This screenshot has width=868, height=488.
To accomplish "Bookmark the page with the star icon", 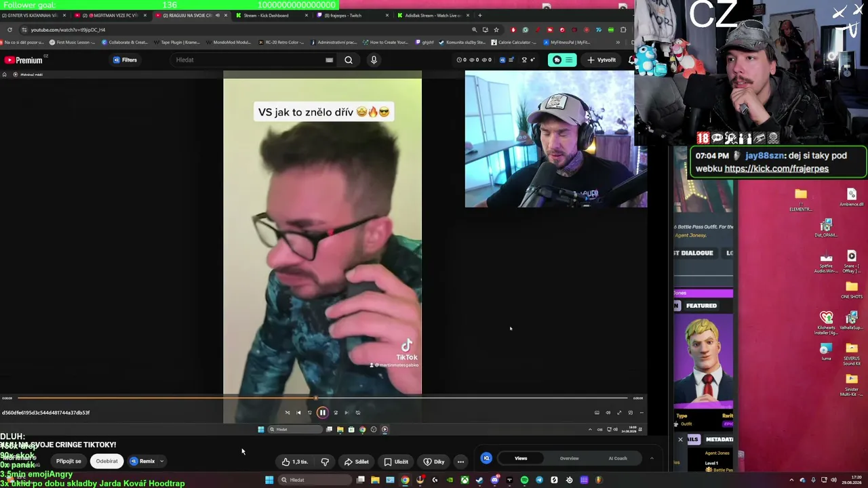I will [x=496, y=30].
